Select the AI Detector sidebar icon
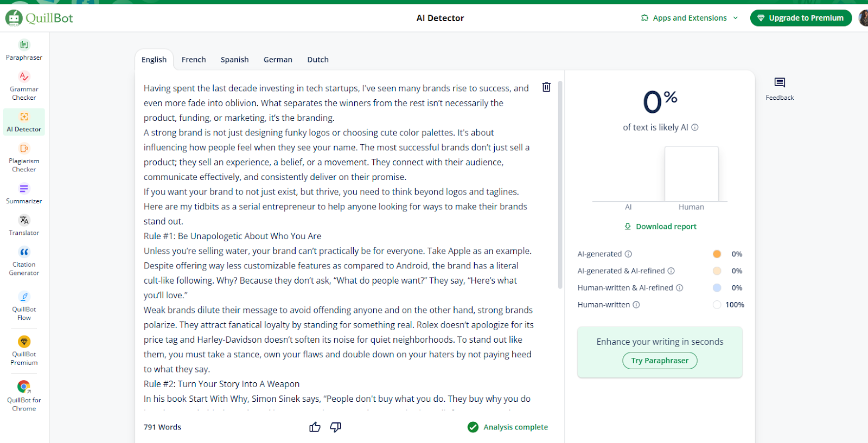 point(24,117)
